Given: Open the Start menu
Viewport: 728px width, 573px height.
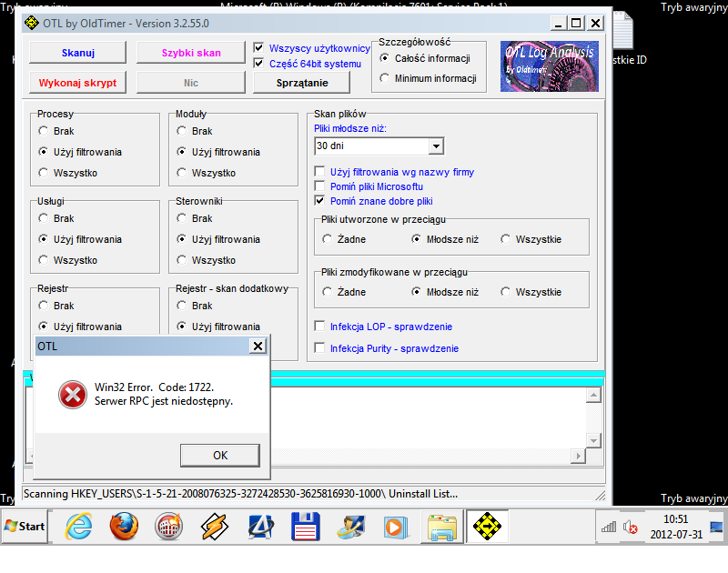Looking at the screenshot, I should point(25,526).
